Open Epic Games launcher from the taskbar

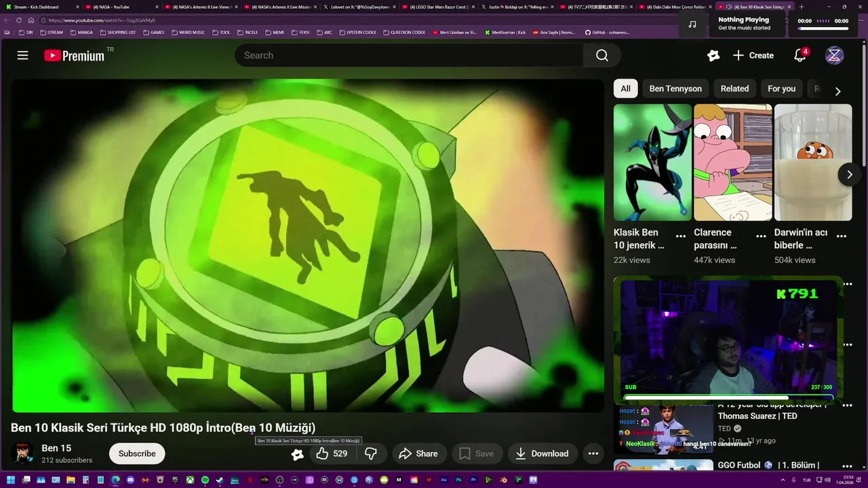pyautogui.click(x=175, y=480)
